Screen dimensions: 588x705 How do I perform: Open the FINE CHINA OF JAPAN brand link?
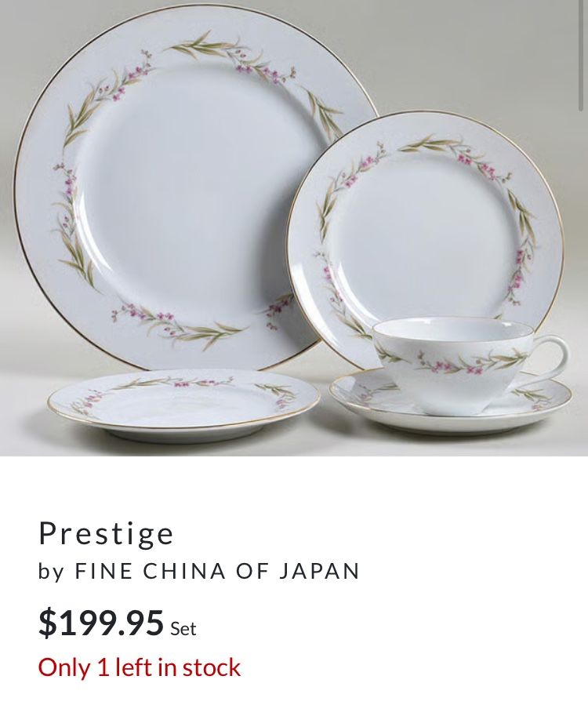point(217,571)
